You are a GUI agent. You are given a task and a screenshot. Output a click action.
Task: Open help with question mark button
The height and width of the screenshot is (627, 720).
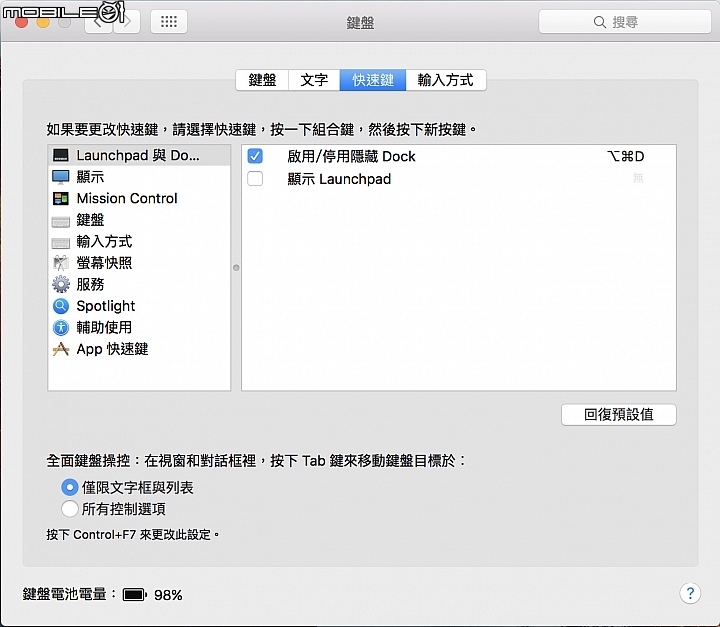(690, 593)
